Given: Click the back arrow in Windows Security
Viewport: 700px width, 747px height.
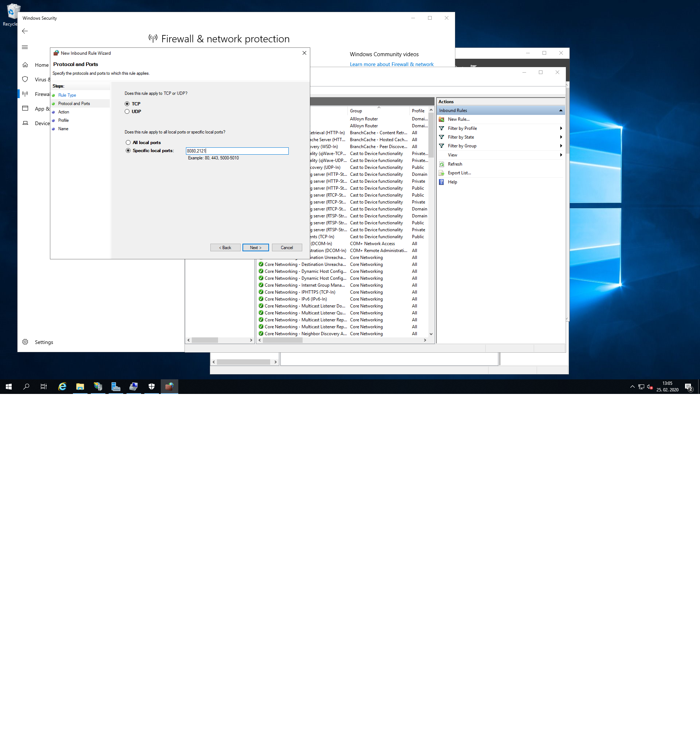Looking at the screenshot, I should pyautogui.click(x=25, y=31).
